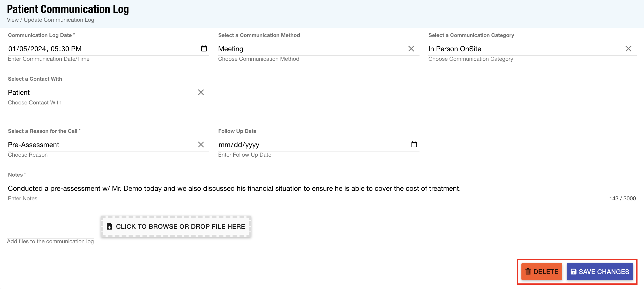644x289 pixels.
Task: Focus the Follow Up Date mm/dd/yyyy field
Action: click(x=239, y=145)
